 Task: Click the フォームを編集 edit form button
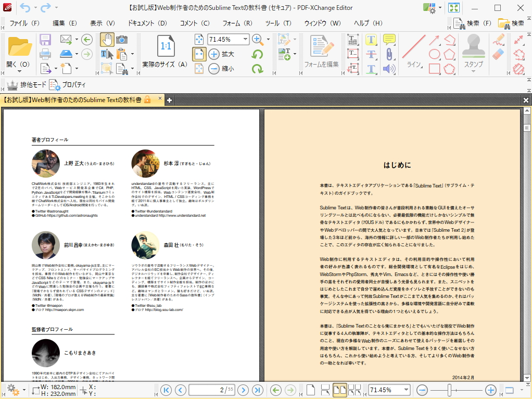coord(321,51)
